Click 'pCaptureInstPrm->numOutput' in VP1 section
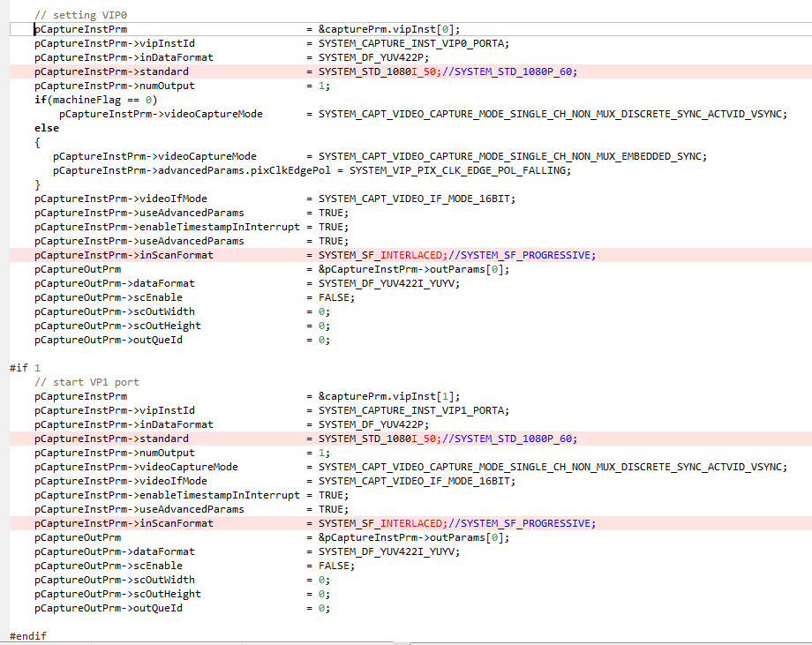Screen dimensions: 812x645 115,453
